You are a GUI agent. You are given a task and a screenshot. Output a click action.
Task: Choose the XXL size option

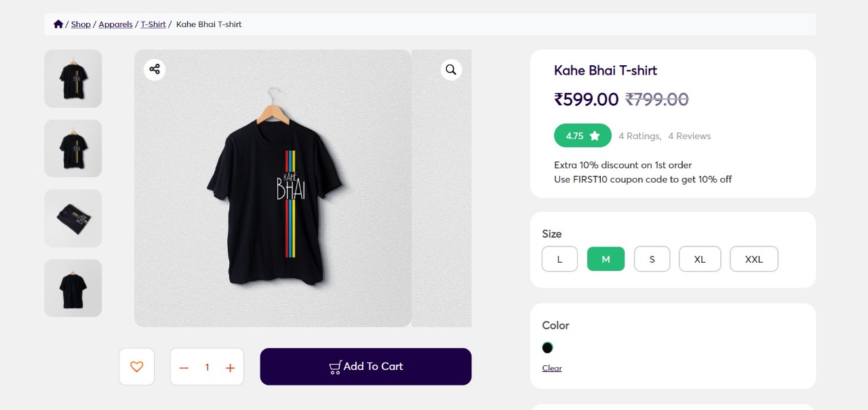click(753, 259)
